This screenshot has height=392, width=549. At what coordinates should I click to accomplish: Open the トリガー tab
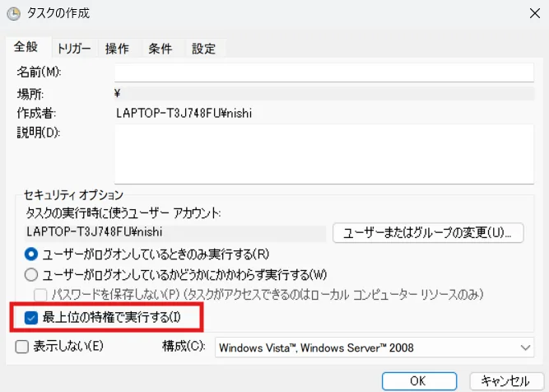(75, 49)
